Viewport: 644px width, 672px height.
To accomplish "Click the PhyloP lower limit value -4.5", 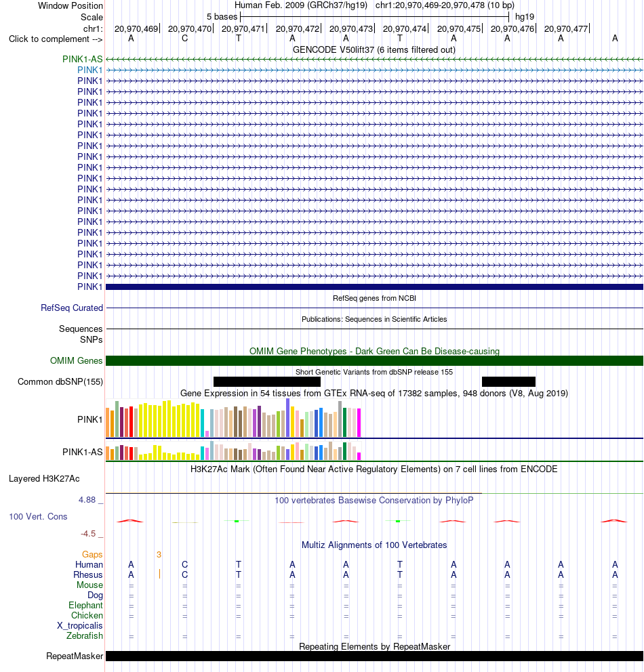I will tap(88, 534).
